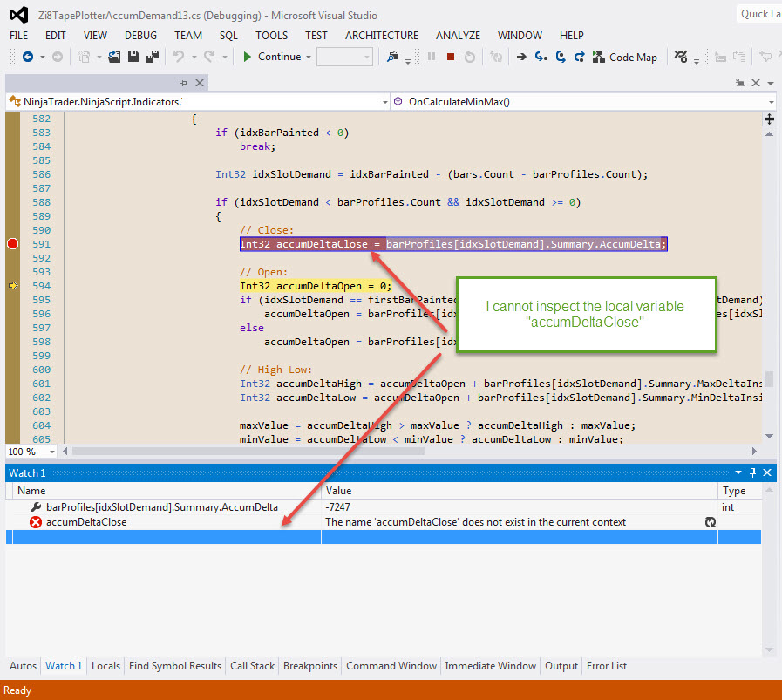Pin the Watch 1 panel
This screenshot has height=700, width=782.
coord(753,472)
